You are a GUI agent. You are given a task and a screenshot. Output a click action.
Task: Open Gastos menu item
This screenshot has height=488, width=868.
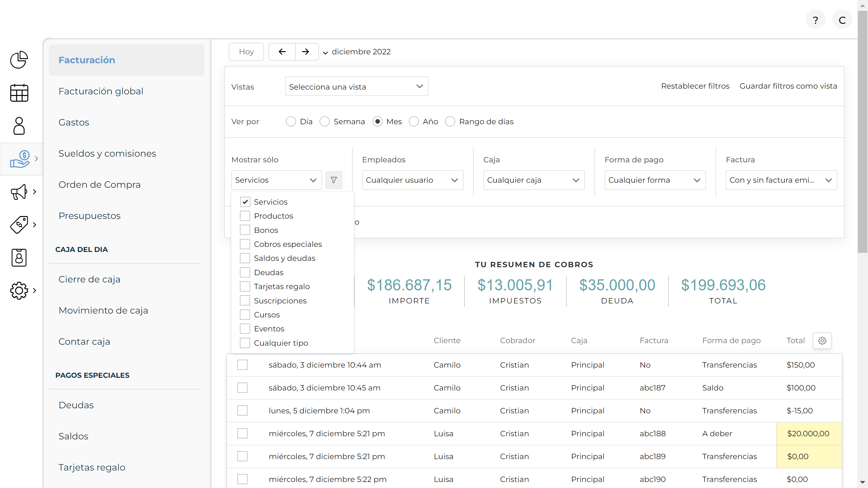74,122
